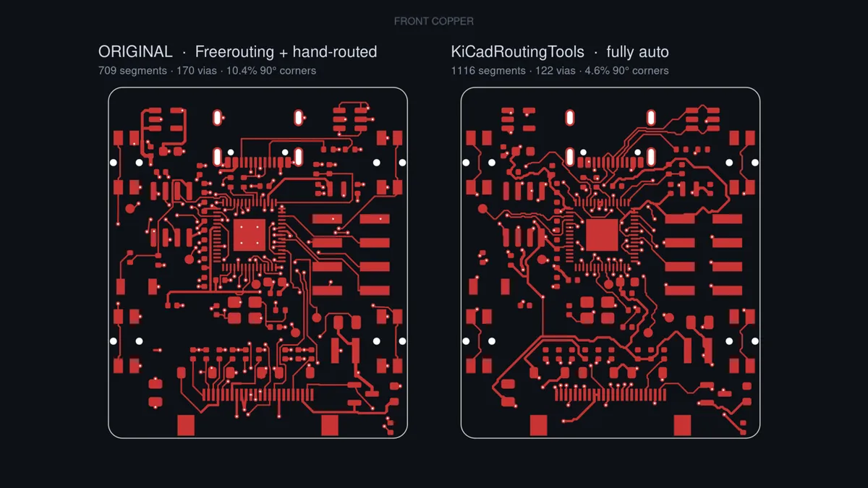Click the bottom-left large square pad of the KiCadRoutingTools board
868x488 pixels.
pos(538,425)
